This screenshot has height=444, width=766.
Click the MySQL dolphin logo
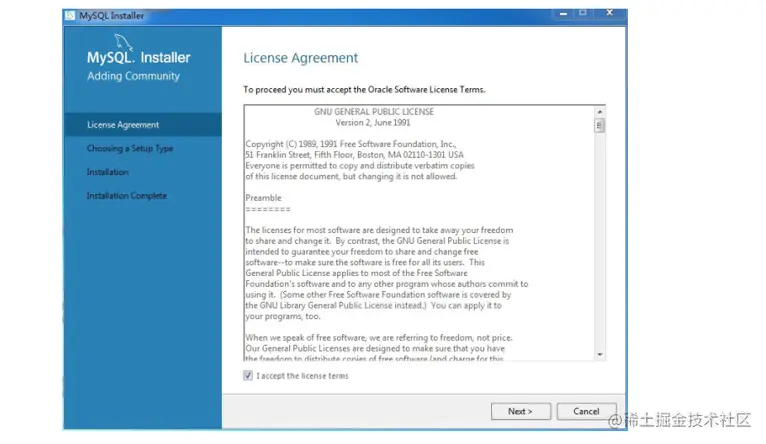click(123, 42)
